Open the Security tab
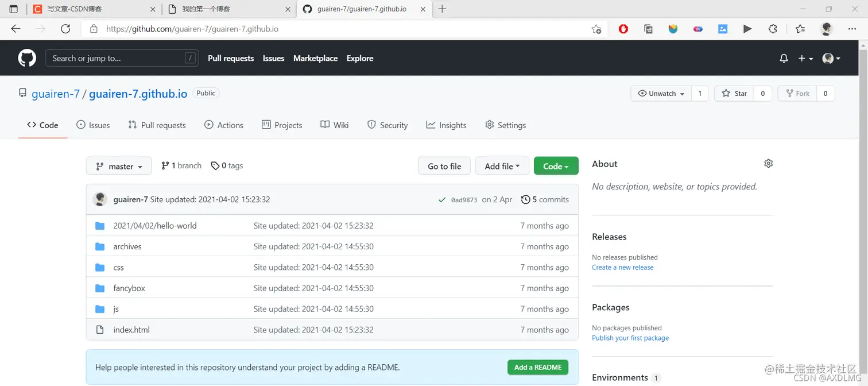868x386 pixels. click(387, 125)
